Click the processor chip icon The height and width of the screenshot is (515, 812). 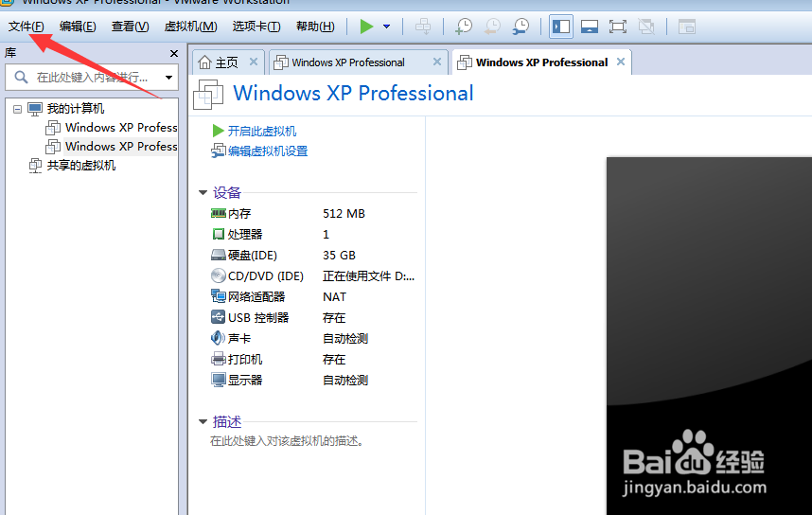point(218,234)
